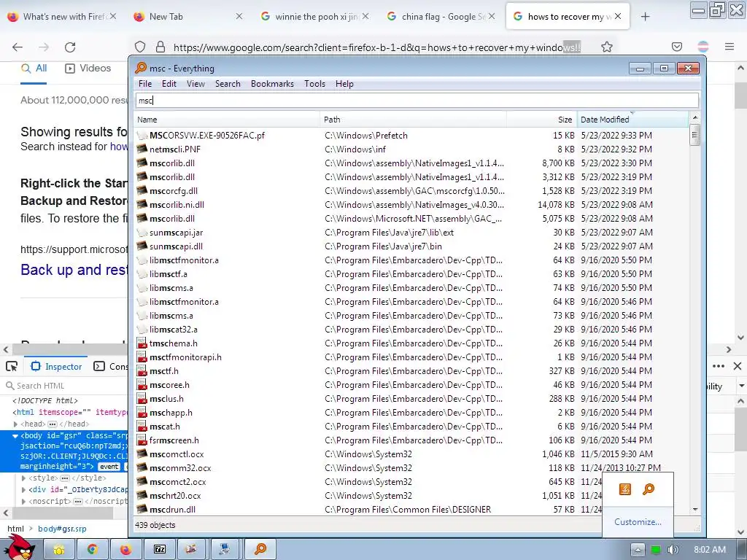Viewport: 747px width, 560px height.
Task: Open Tools menu in Everything
Action: pos(314,84)
